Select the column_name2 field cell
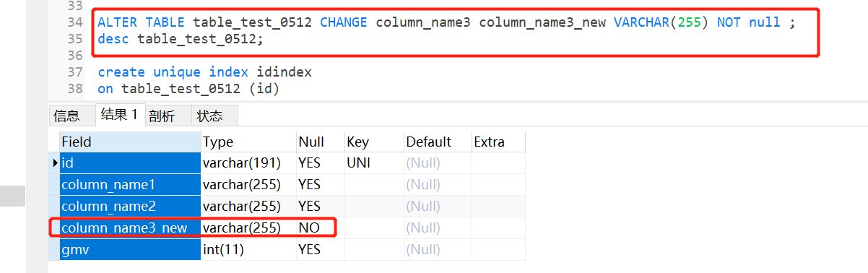Screen dimensions: 868x273 [x=130, y=207]
